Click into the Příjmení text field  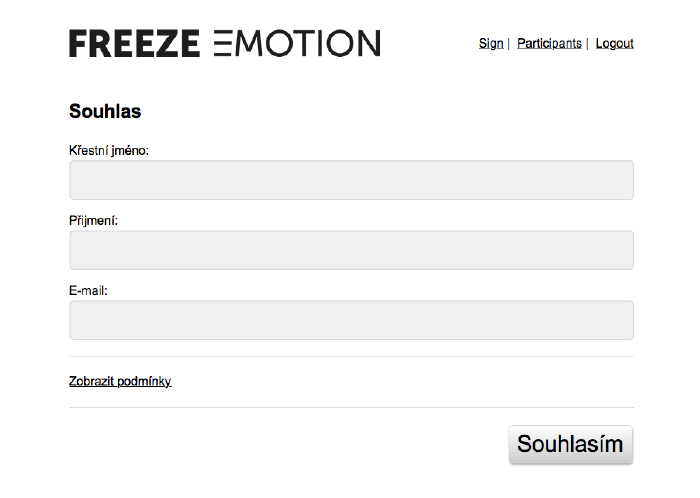[x=351, y=250]
